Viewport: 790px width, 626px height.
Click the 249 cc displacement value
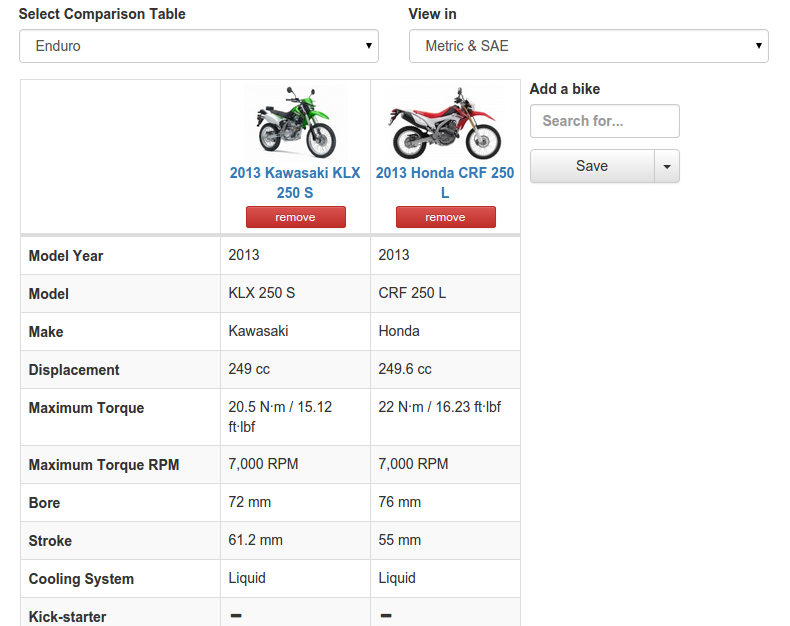click(x=249, y=369)
